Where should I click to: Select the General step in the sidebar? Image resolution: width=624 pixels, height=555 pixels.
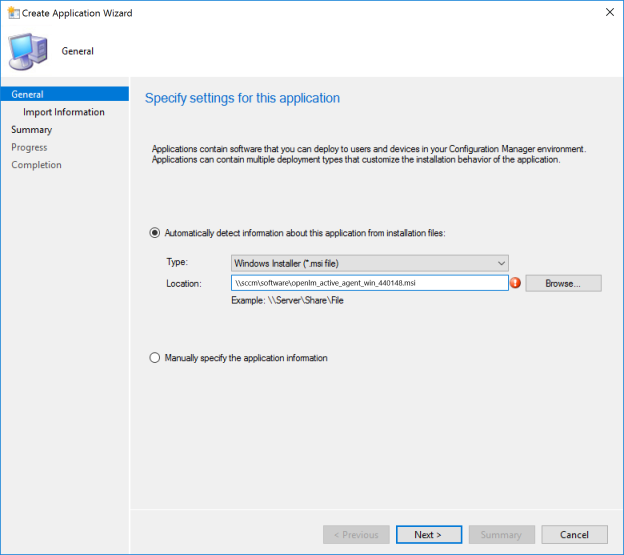pyautogui.click(x=28, y=94)
